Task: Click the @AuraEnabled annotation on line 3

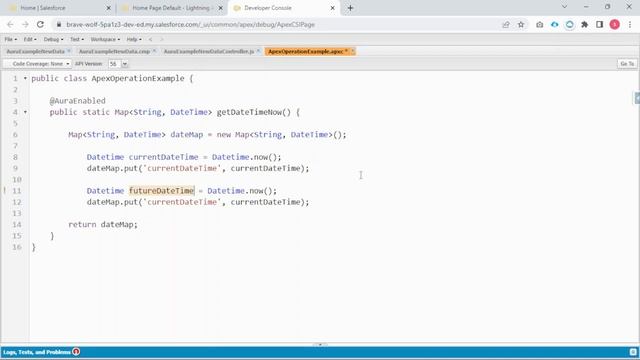Action: (78, 100)
